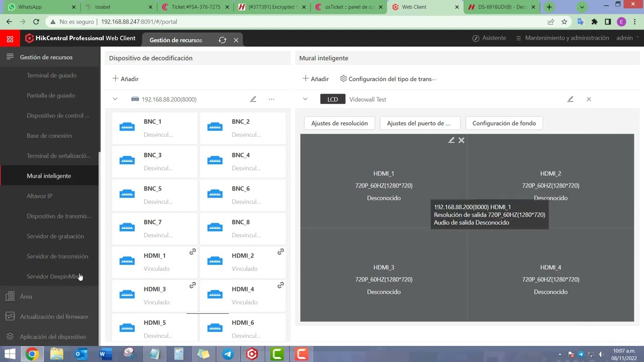The image size is (644, 362).
Task: Switch to the osTicket browser tab
Action: 347,7
